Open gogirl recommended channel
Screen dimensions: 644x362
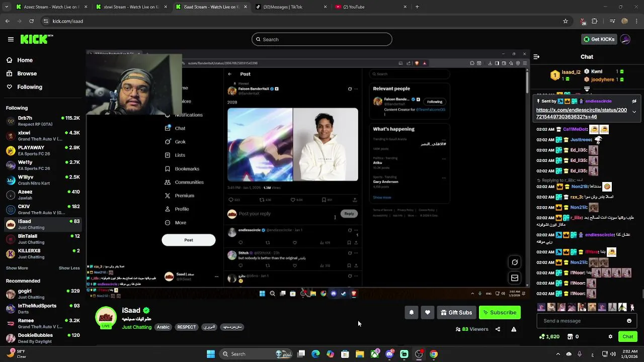coord(43,294)
